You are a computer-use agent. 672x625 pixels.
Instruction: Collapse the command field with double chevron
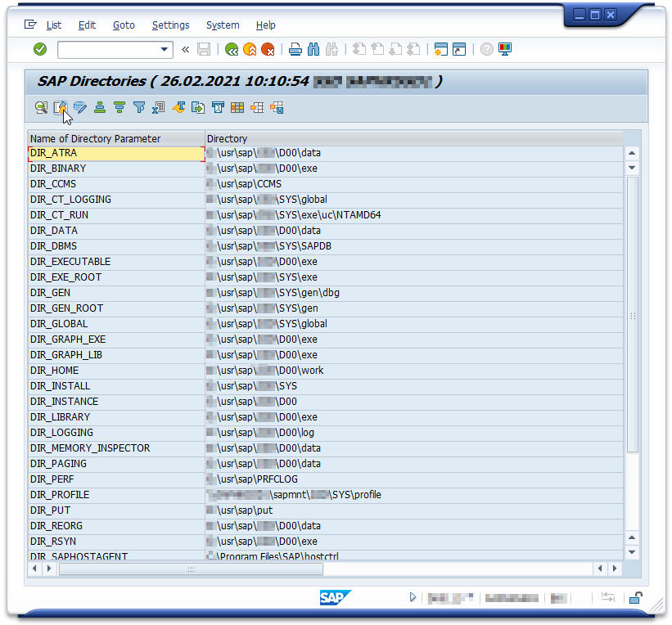pyautogui.click(x=185, y=50)
